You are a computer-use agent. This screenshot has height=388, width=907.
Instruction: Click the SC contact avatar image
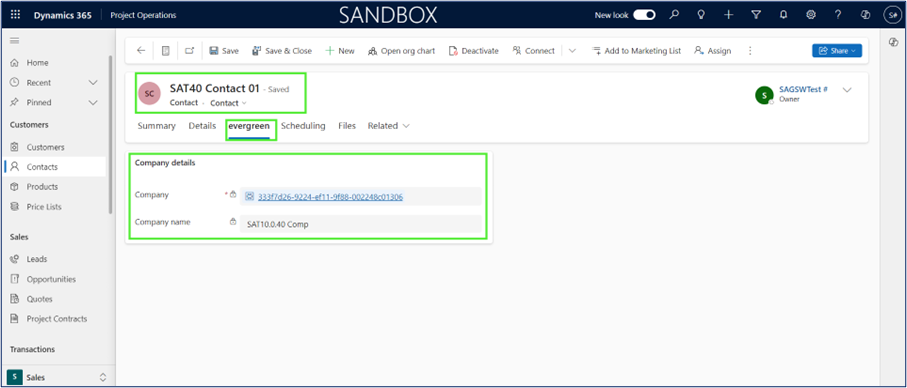pos(149,93)
